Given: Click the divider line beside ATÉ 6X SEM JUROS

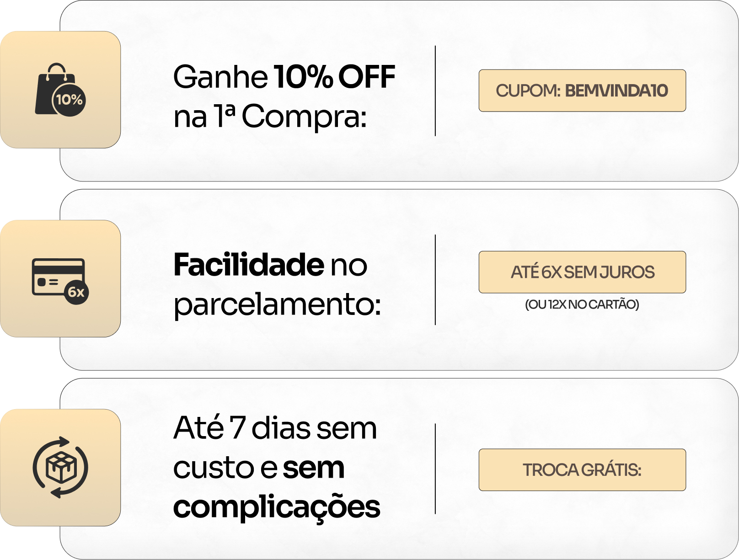Looking at the screenshot, I should point(435,280).
